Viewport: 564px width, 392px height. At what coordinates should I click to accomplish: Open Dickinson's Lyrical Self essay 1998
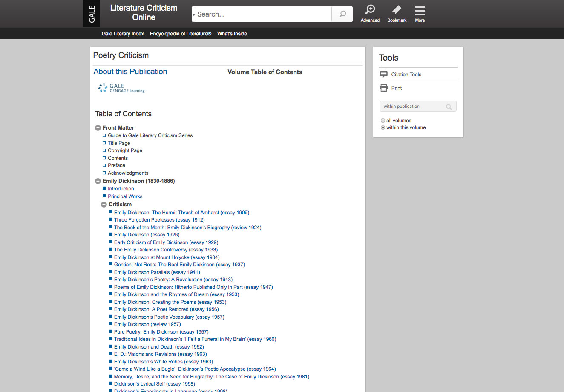pyautogui.click(x=155, y=384)
